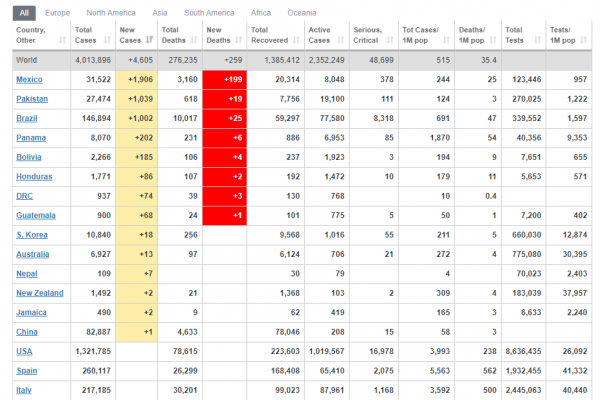
Task: Select the All continents tab
Action: [x=24, y=13]
